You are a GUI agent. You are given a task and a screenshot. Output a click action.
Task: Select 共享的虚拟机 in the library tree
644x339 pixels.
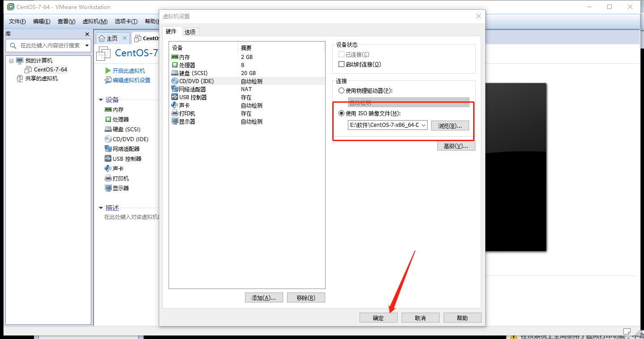pyautogui.click(x=42, y=78)
